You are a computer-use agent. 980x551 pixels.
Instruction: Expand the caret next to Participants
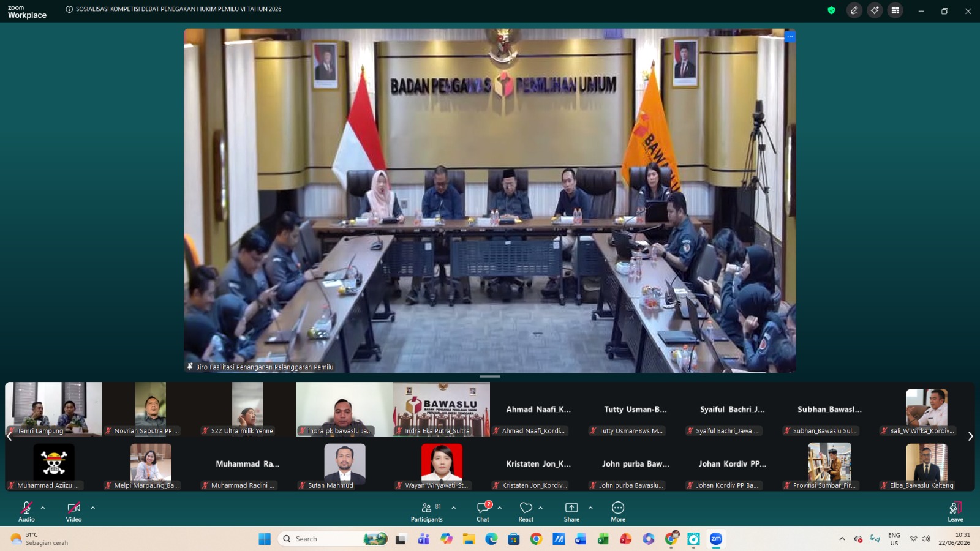[453, 508]
